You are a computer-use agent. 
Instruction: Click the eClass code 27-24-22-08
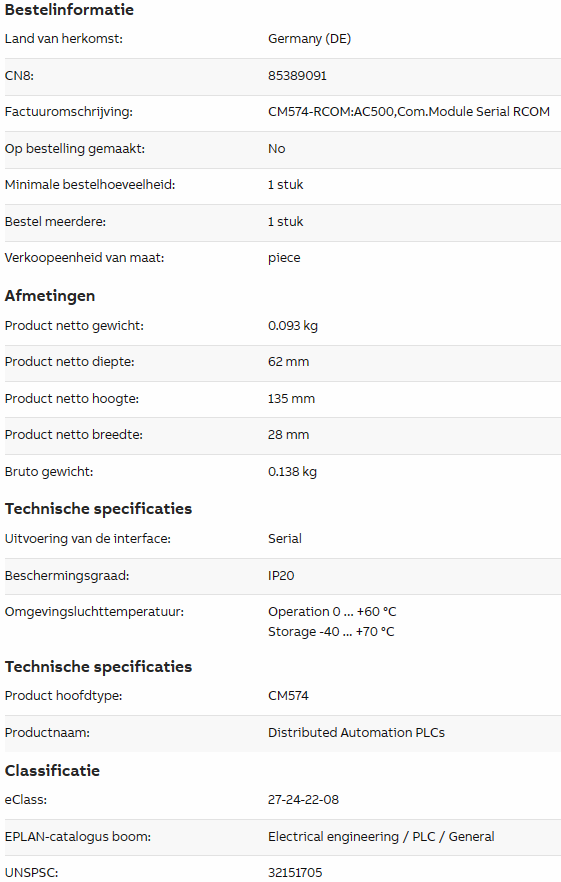coord(303,800)
